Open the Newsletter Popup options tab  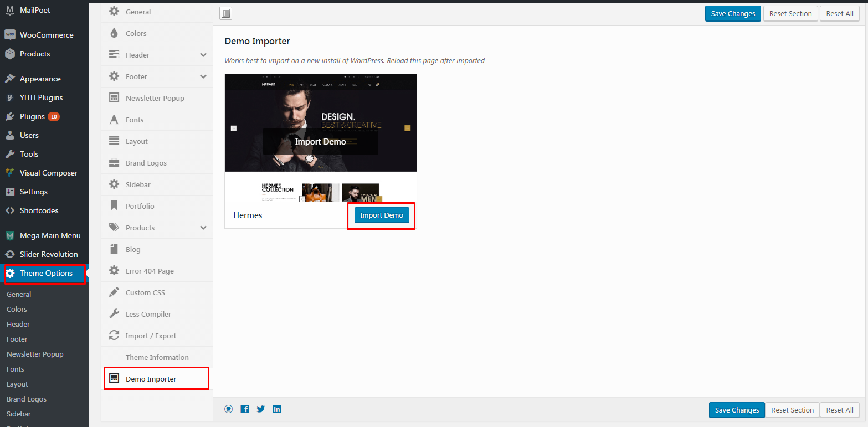[155, 98]
